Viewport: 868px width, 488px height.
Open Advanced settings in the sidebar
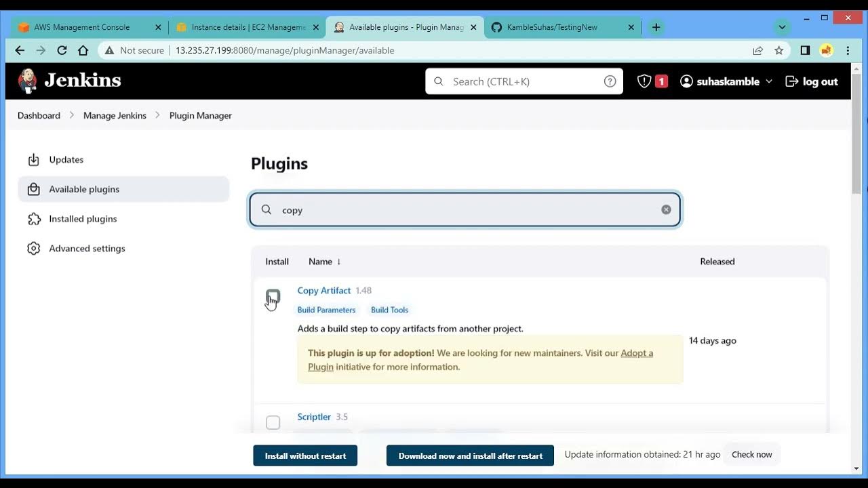point(123,249)
